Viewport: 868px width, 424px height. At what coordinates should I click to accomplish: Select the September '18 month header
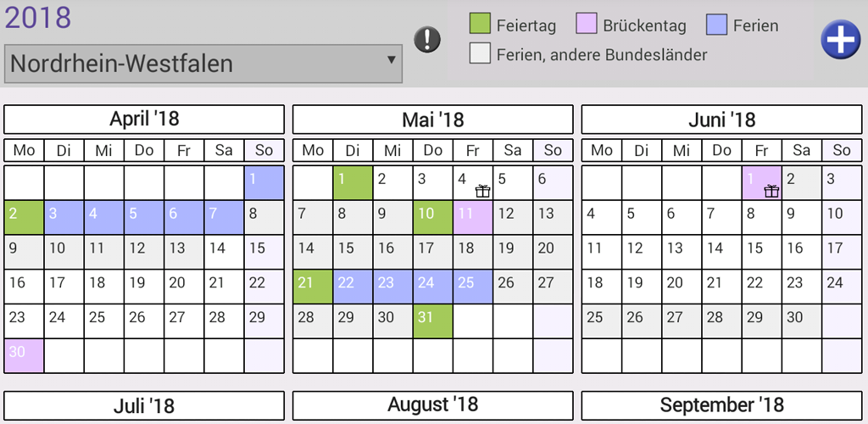pos(722,405)
